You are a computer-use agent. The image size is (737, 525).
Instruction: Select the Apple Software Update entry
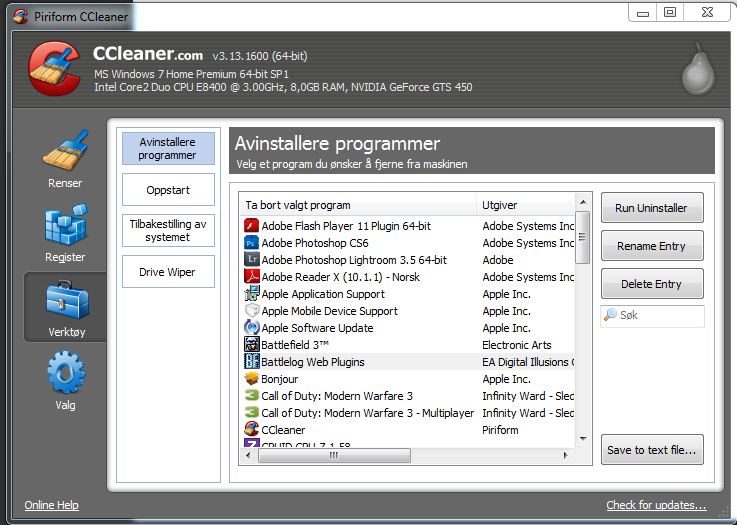(317, 328)
